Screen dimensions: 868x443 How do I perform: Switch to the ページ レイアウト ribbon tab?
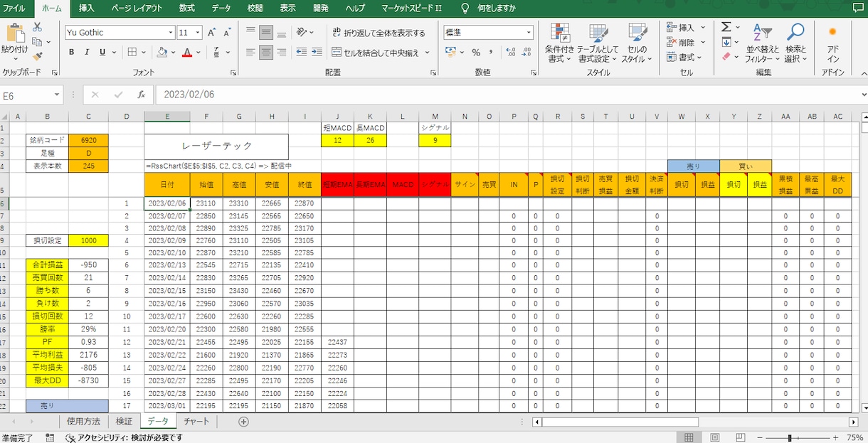click(137, 9)
